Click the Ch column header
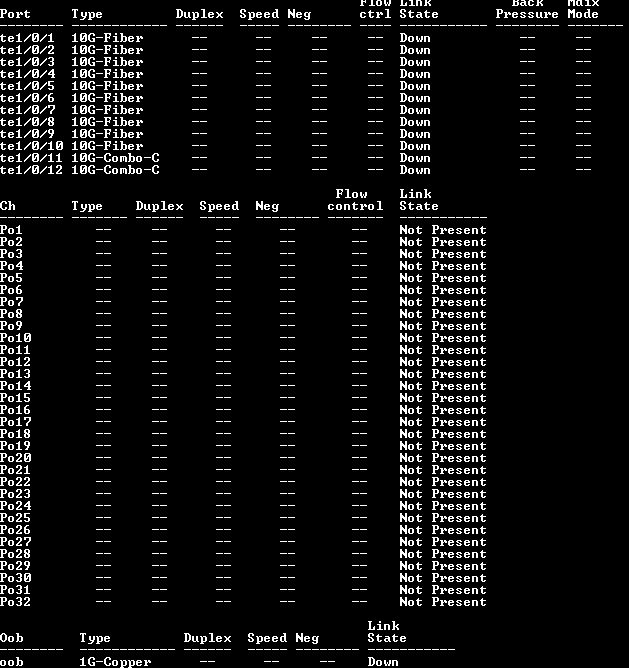This screenshot has width=629, height=668. [x=8, y=206]
